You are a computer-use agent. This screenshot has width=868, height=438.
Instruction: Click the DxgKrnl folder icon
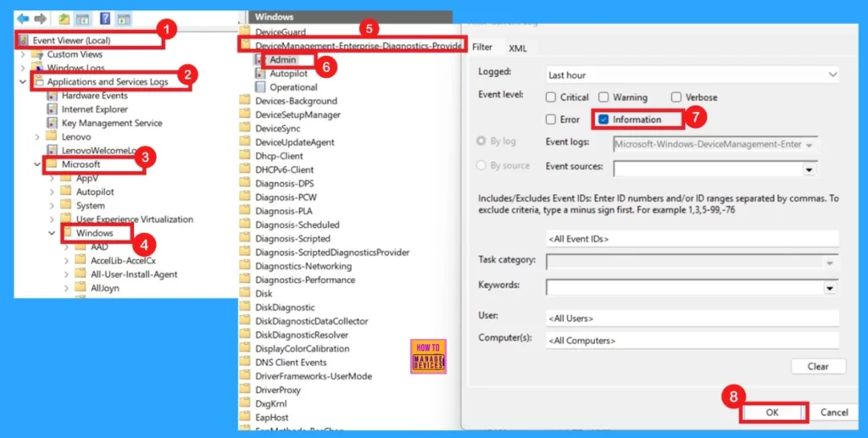(x=245, y=403)
